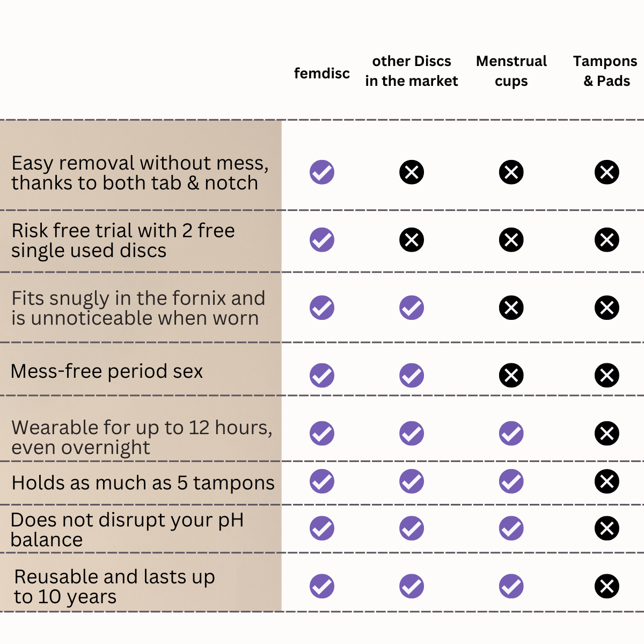Click femdisc checkmark in Risk free trial row
This screenshot has width=644, height=644.
click(x=322, y=240)
